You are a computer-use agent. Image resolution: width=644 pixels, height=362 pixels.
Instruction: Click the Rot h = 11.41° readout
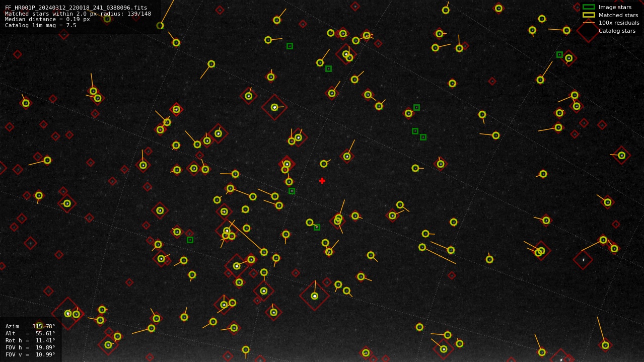pos(30,340)
